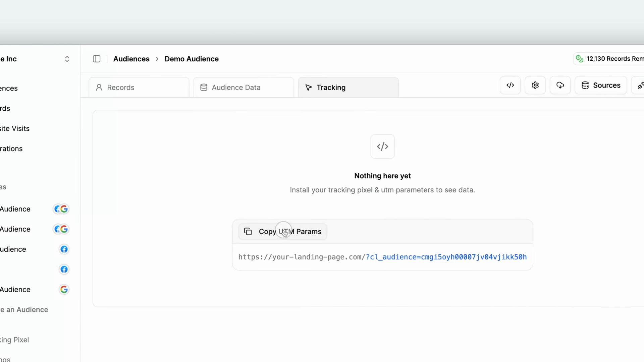This screenshot has height=362, width=644.
Task: Click the code embed icon in toolbar
Action: tap(510, 85)
